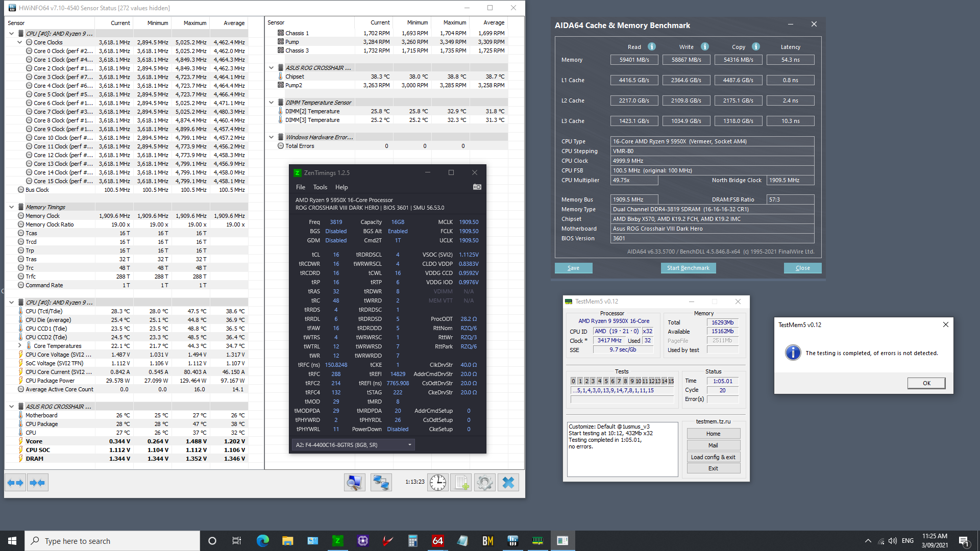Click the Windows Start button
The image size is (980, 551).
(12, 541)
